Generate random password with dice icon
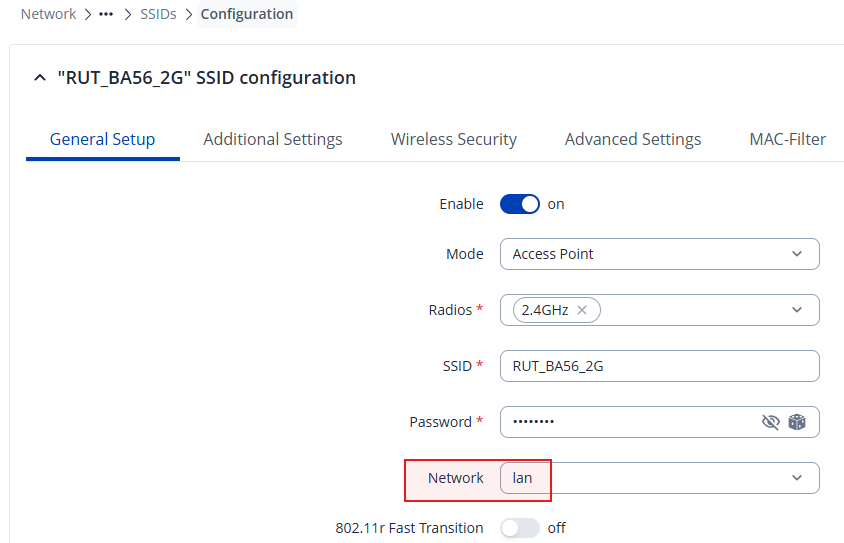Image resolution: width=844 pixels, height=543 pixels. click(797, 422)
